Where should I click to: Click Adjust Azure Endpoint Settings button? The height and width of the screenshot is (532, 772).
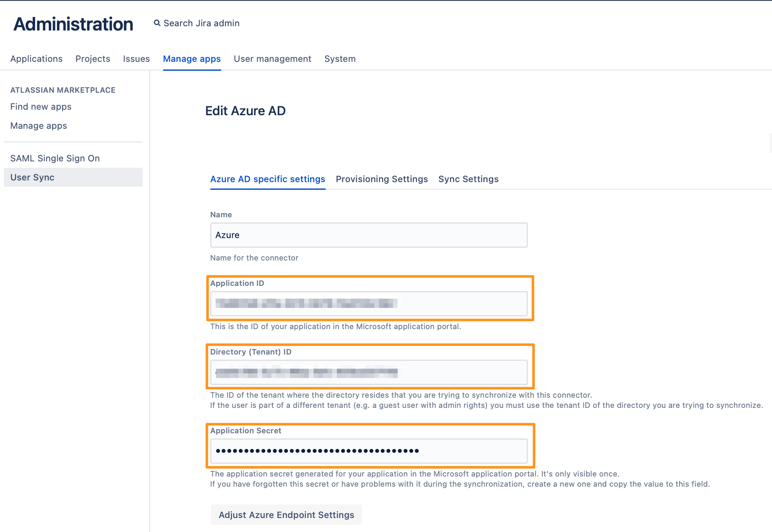pyautogui.click(x=286, y=515)
